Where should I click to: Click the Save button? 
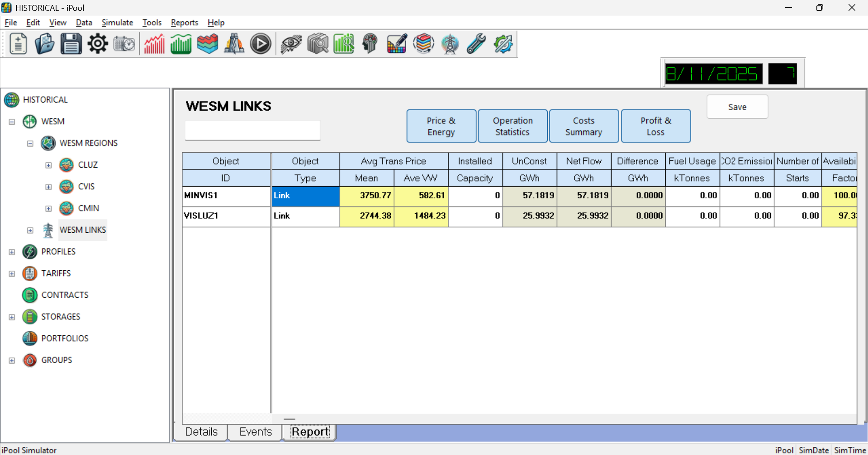pyautogui.click(x=737, y=107)
